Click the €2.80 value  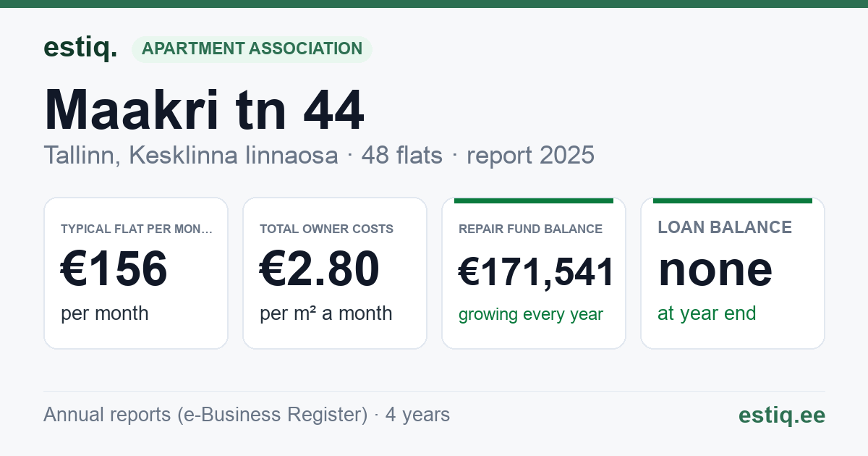tap(320, 269)
